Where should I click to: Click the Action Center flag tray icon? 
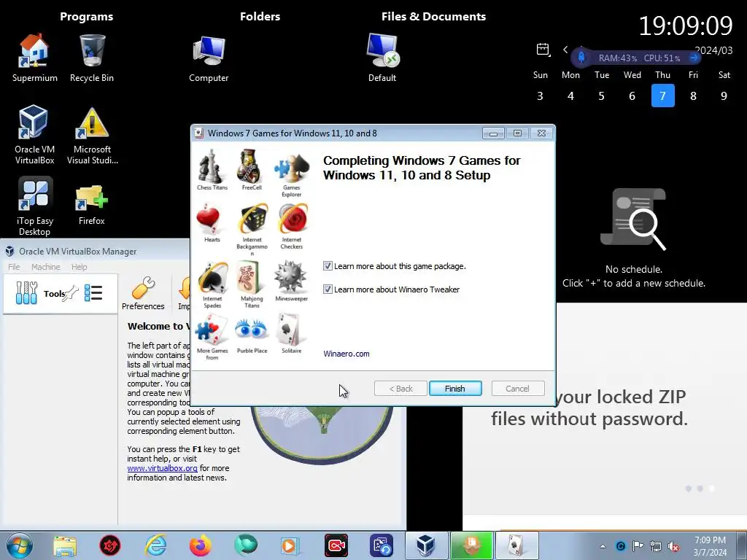pos(638,546)
